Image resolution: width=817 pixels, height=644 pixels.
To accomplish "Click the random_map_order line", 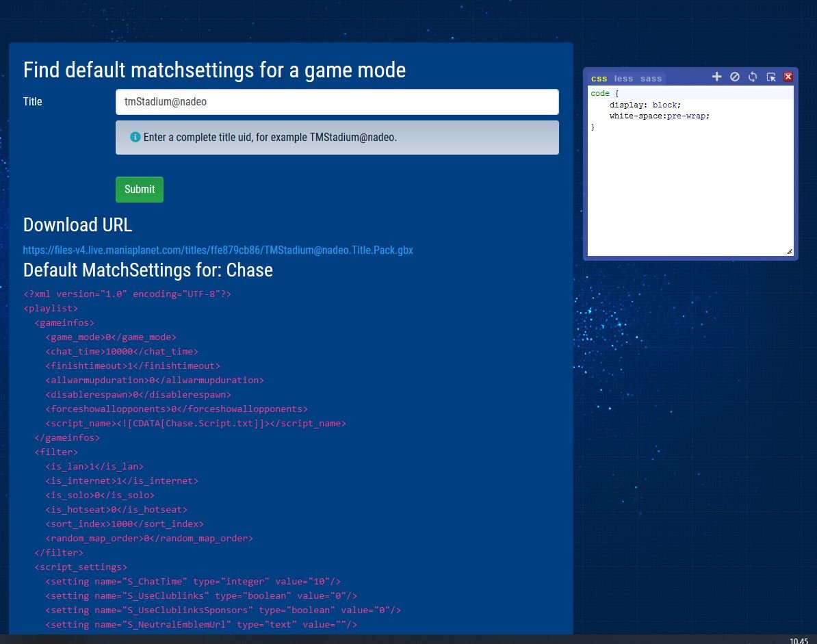I will [149, 538].
